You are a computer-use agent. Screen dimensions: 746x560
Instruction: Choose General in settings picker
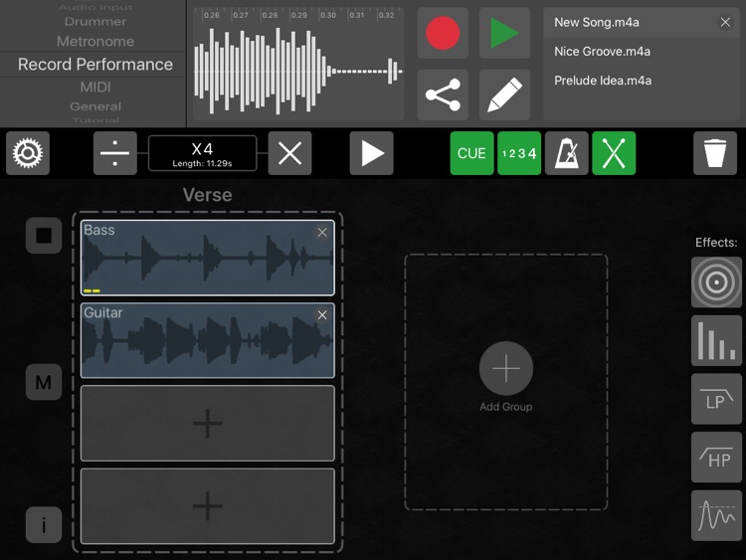(95, 106)
